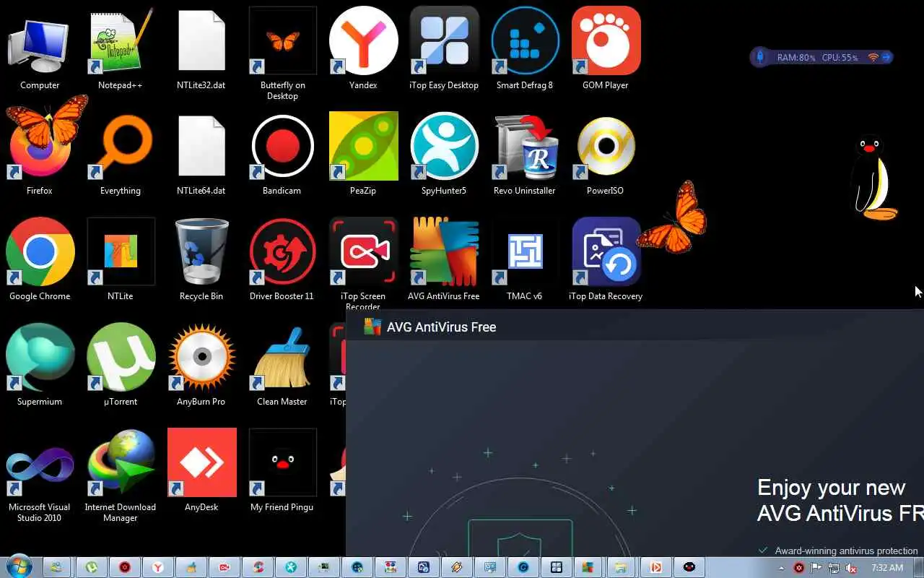The height and width of the screenshot is (578, 924).
Task: Open Action Center flag in tray
Action: tap(816, 568)
